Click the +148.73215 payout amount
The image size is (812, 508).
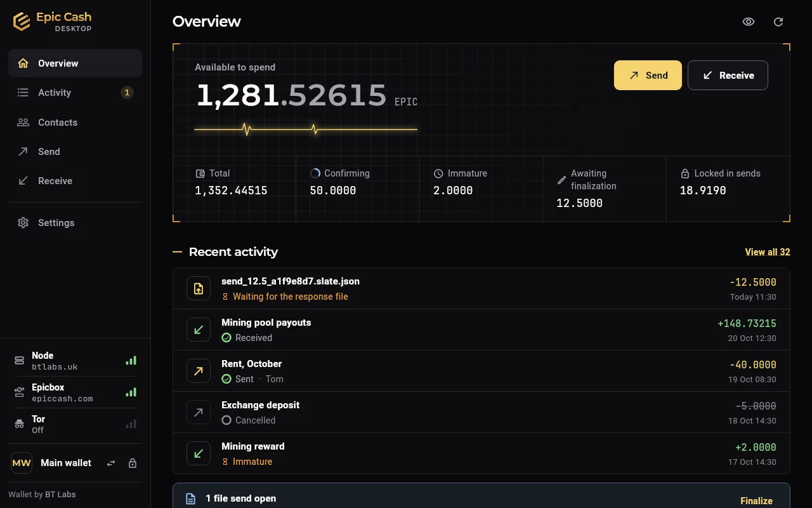tap(747, 324)
